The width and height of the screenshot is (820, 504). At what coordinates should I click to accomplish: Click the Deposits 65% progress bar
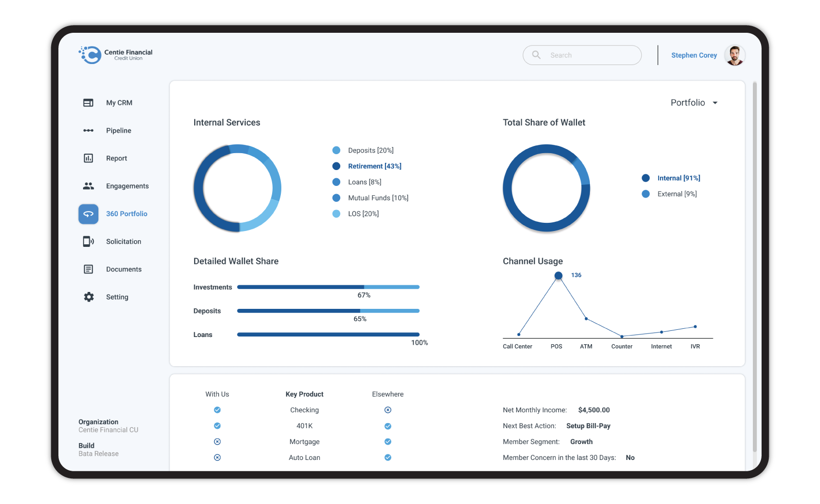click(328, 311)
